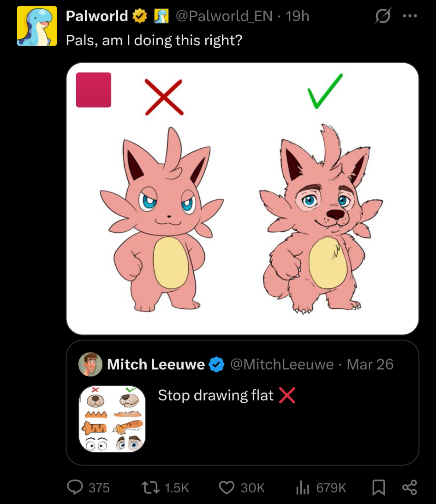Viewport: 436px width, 504px height.
Task: View post analytics bar chart icon
Action: (302, 488)
